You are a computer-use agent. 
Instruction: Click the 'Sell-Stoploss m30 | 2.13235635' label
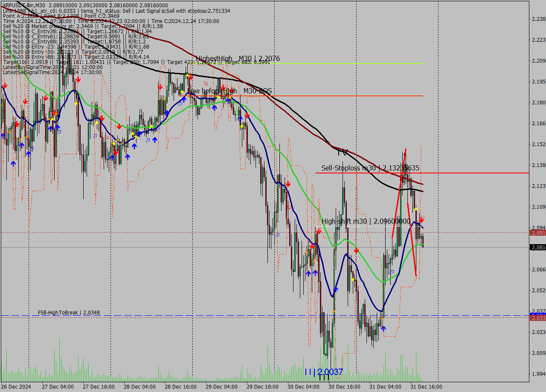(x=370, y=168)
